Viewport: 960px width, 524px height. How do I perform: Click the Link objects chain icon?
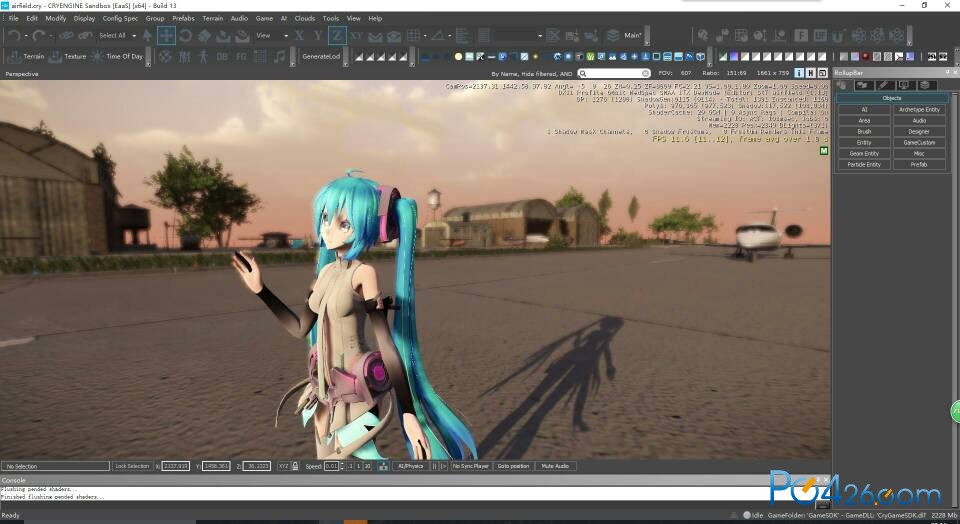pos(66,36)
